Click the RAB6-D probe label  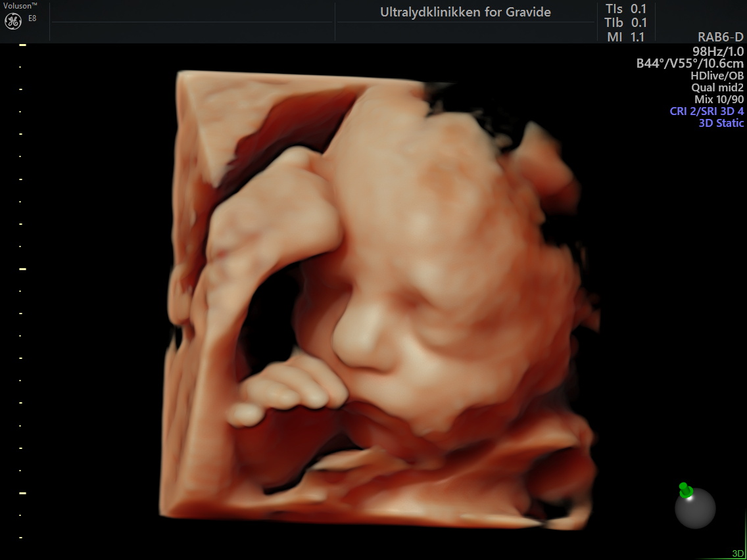pos(720,37)
